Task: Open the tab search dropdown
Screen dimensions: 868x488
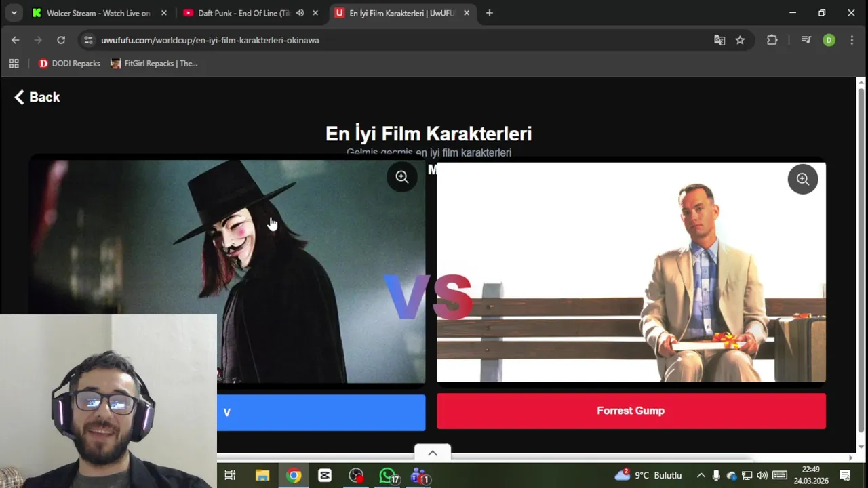Action: tap(14, 13)
